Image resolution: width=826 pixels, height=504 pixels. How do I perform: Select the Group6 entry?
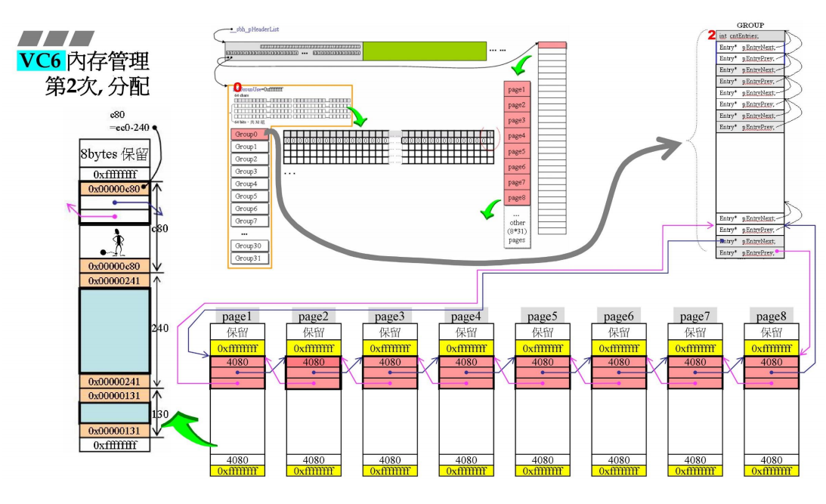click(249, 209)
